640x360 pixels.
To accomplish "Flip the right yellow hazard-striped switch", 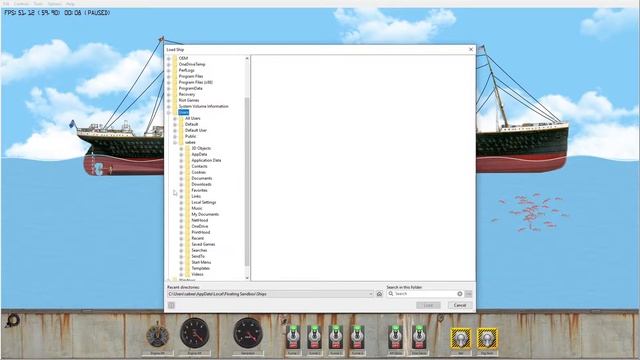I will tap(487, 338).
